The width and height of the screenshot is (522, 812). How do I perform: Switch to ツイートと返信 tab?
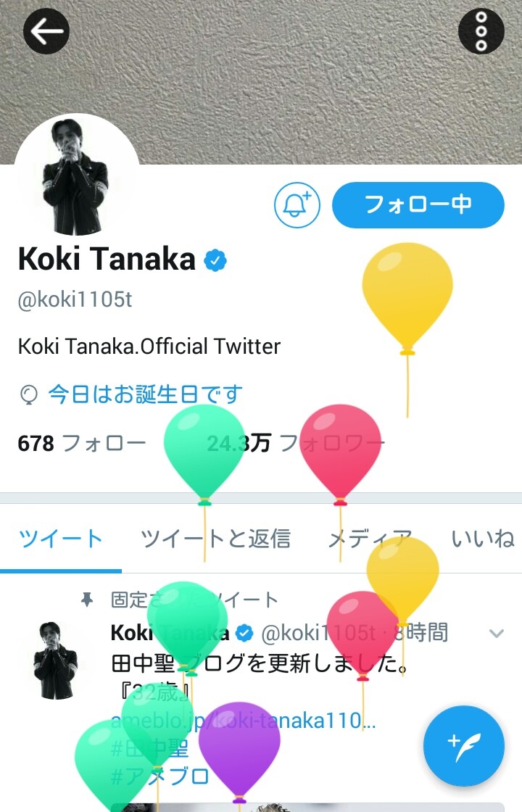click(215, 539)
